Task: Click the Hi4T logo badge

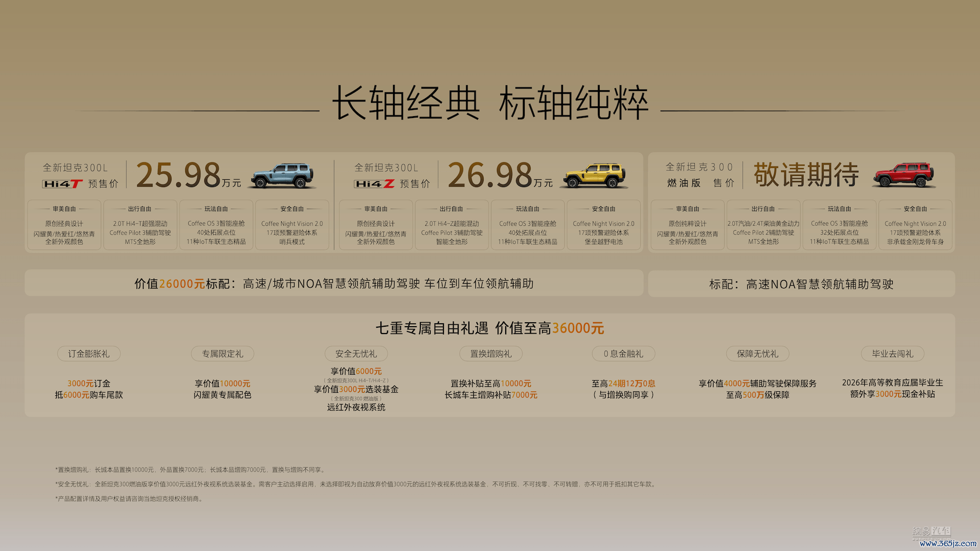Action: coord(63,184)
